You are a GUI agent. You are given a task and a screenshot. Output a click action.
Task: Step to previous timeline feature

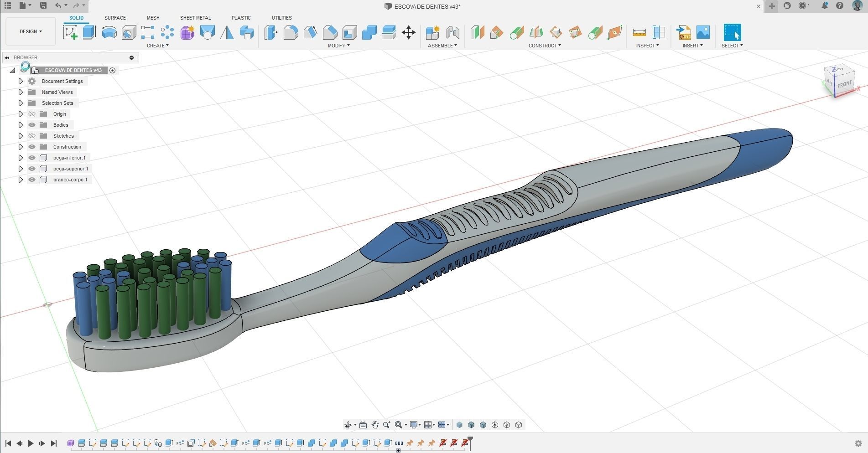point(19,443)
